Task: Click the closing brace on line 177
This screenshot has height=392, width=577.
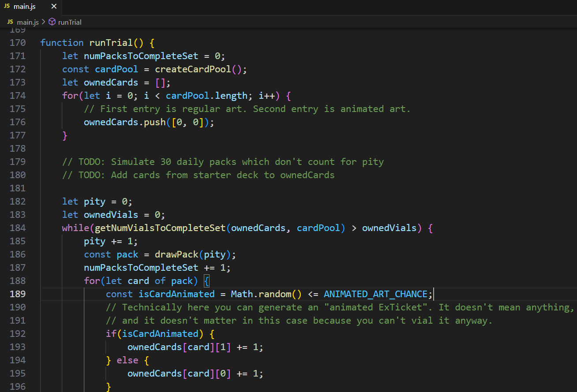Action: (x=65, y=135)
